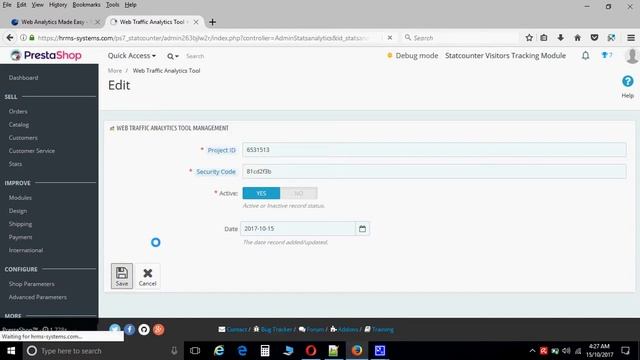Click the GitHub footer icon
Screen dimensions: 640x360
pos(144,329)
